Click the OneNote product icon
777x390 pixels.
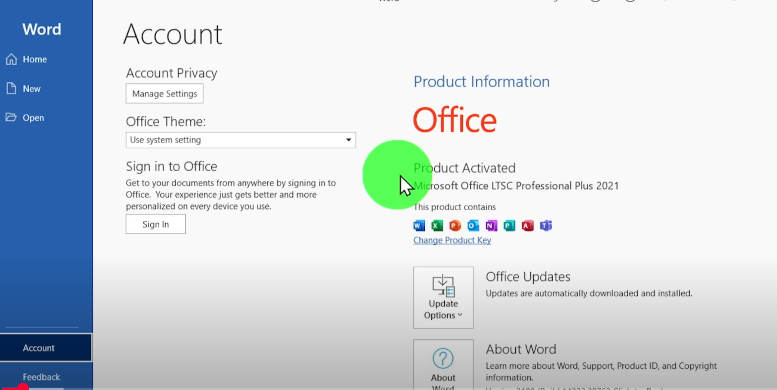tap(491, 225)
